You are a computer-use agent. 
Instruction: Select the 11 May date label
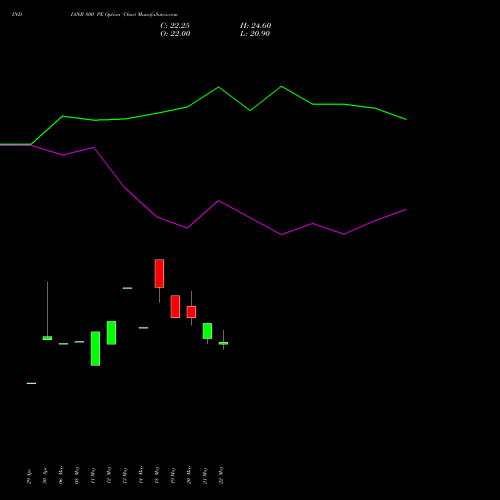point(93,476)
